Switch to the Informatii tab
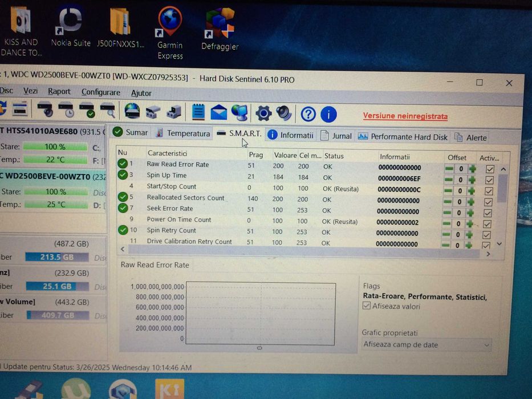This screenshot has width=532, height=399. click(x=290, y=135)
